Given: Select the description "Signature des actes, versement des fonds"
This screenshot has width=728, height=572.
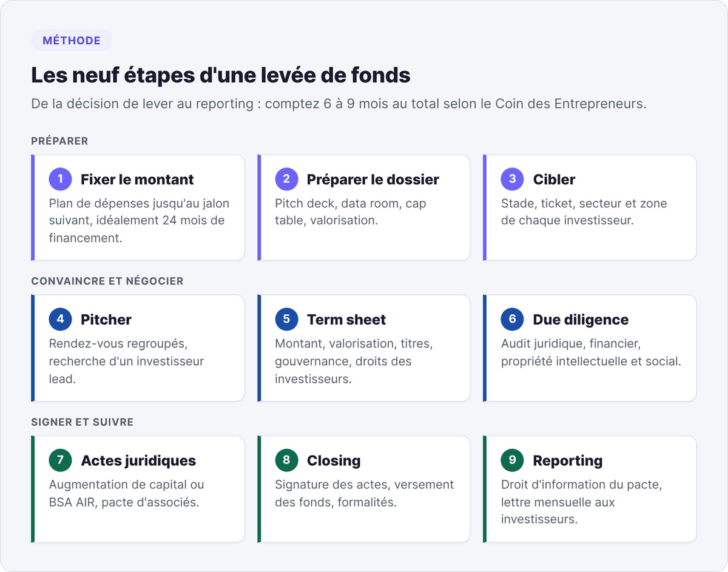Looking at the screenshot, I should click(x=365, y=493).
